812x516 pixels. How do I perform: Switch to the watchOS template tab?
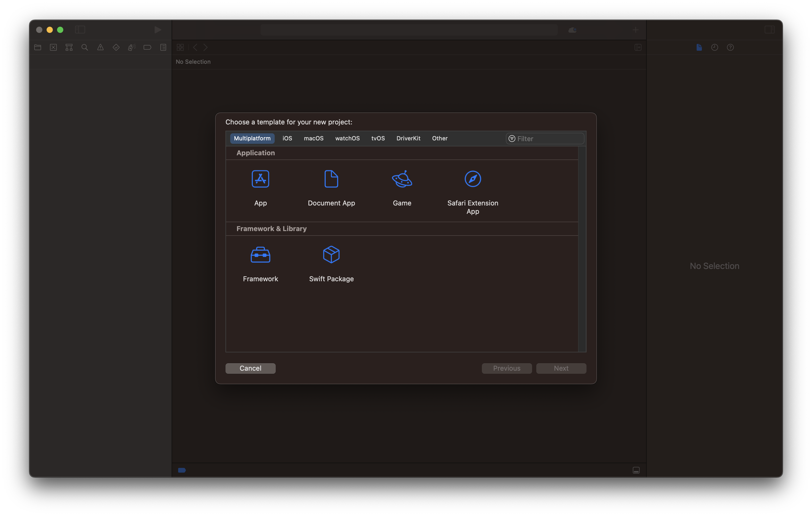click(347, 138)
